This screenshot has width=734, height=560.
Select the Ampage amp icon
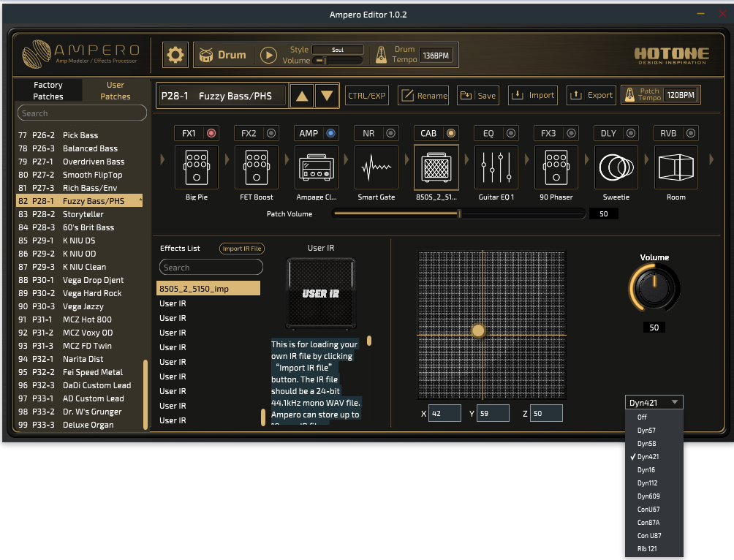coord(317,167)
